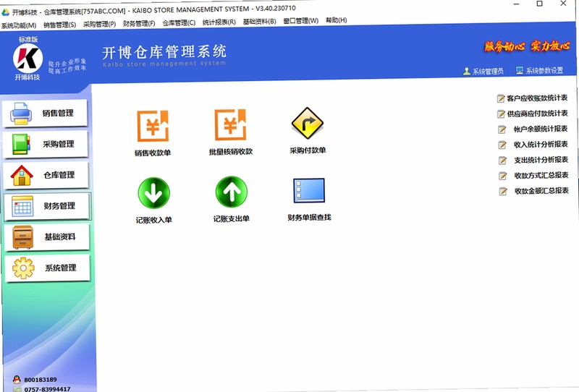Open the 销售收款单 icon

pyautogui.click(x=153, y=126)
